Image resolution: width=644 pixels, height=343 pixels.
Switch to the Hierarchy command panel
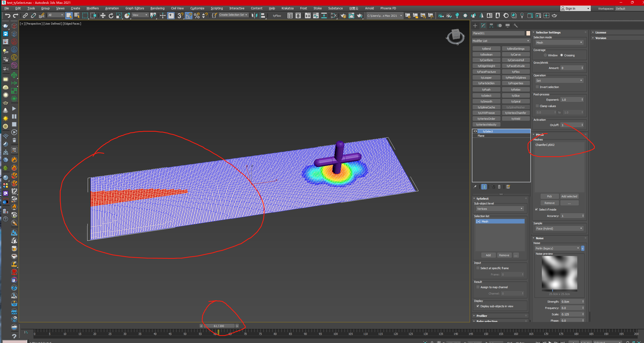point(491,26)
